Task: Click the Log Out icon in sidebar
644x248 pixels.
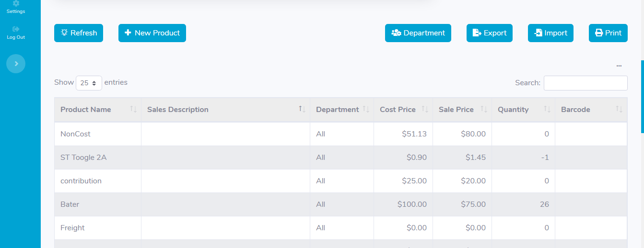Action: pos(16,29)
